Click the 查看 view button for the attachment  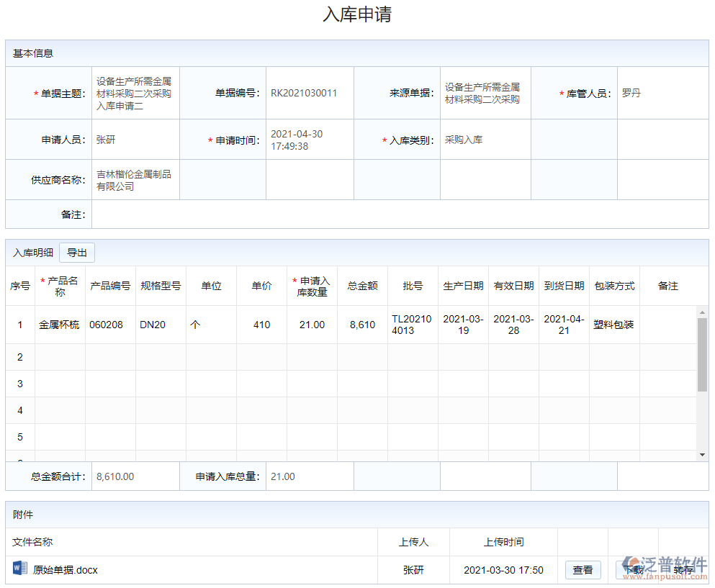(x=583, y=569)
